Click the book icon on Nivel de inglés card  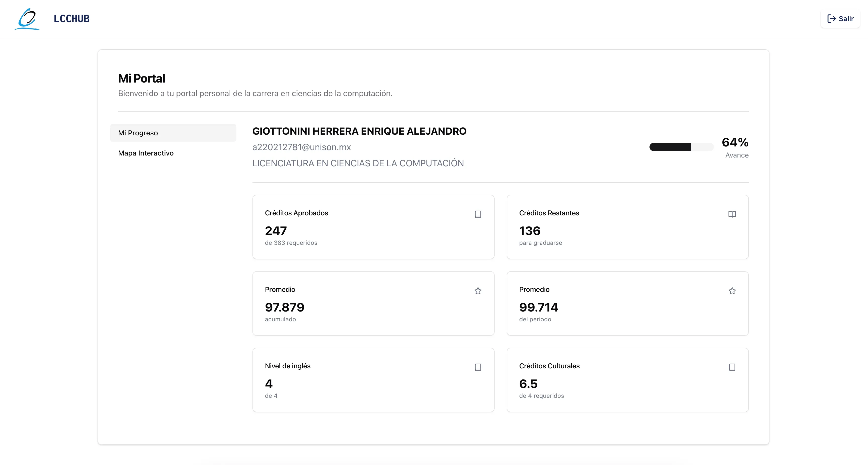(478, 367)
